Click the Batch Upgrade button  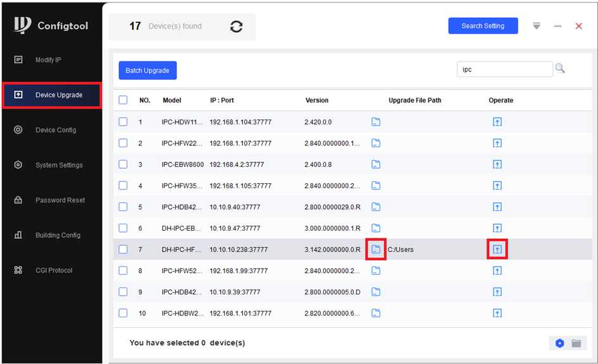(147, 70)
